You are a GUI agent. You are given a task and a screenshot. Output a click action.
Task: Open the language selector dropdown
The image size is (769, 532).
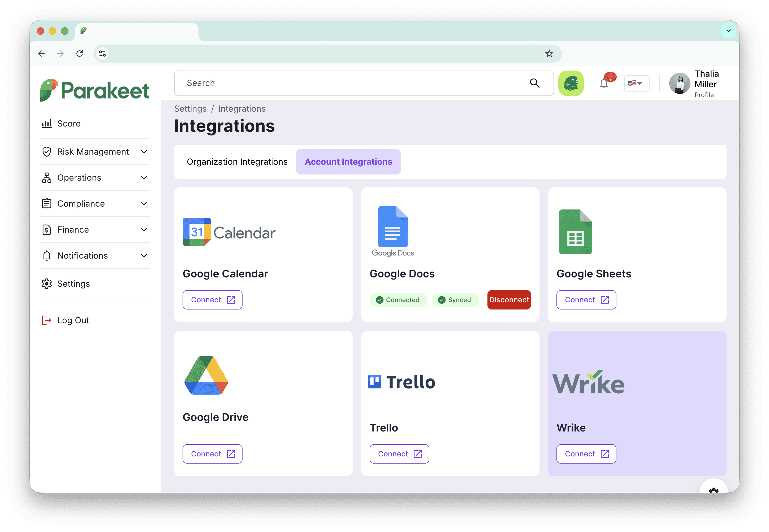coord(636,83)
